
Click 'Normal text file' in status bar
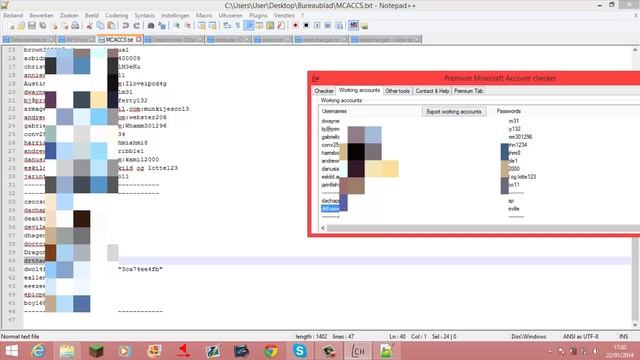(x=20, y=337)
